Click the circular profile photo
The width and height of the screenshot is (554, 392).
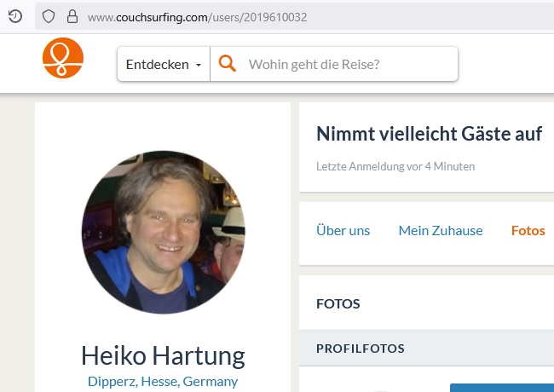163,232
